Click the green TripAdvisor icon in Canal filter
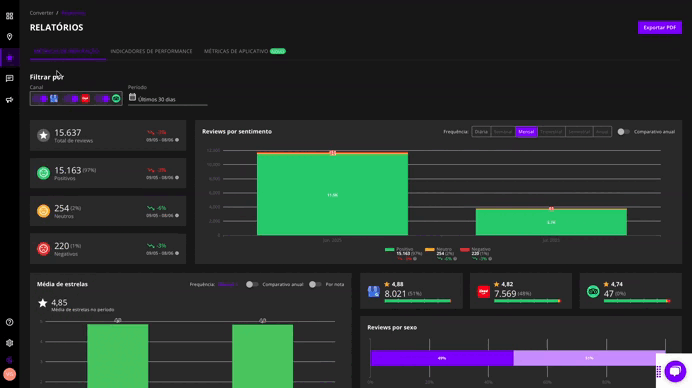Image resolution: width=692 pixels, height=388 pixels. coord(116,98)
